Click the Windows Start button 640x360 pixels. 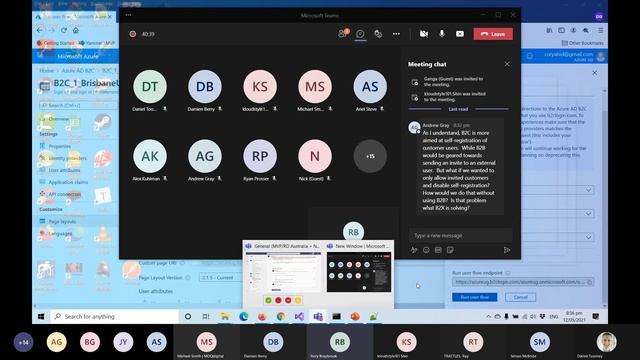41,316
